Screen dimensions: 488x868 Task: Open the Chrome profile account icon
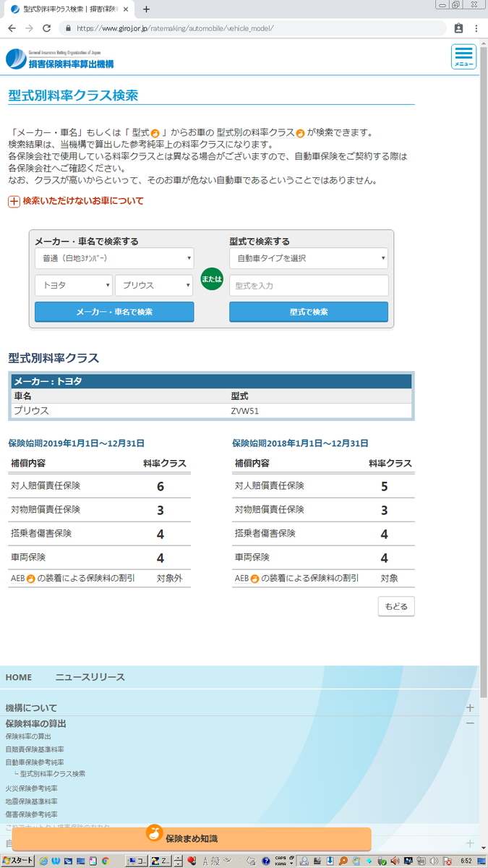458,28
